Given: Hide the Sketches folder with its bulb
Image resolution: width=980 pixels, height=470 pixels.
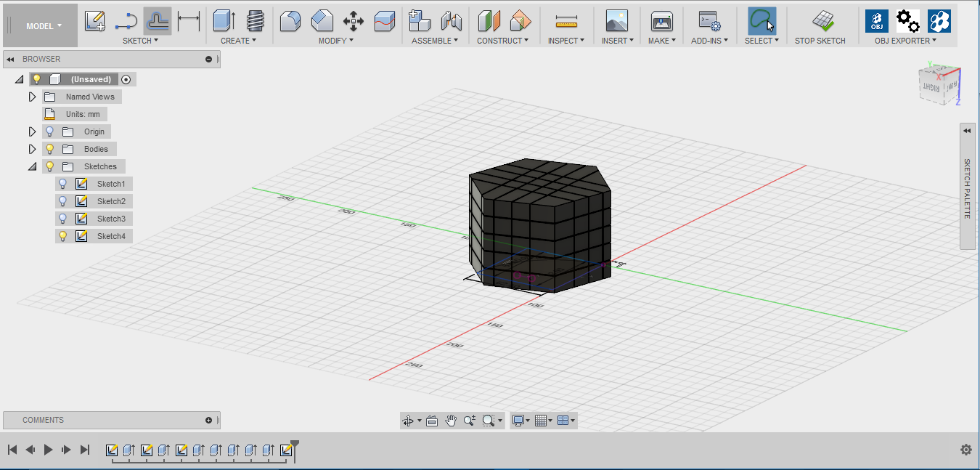Looking at the screenshot, I should coord(49,166).
